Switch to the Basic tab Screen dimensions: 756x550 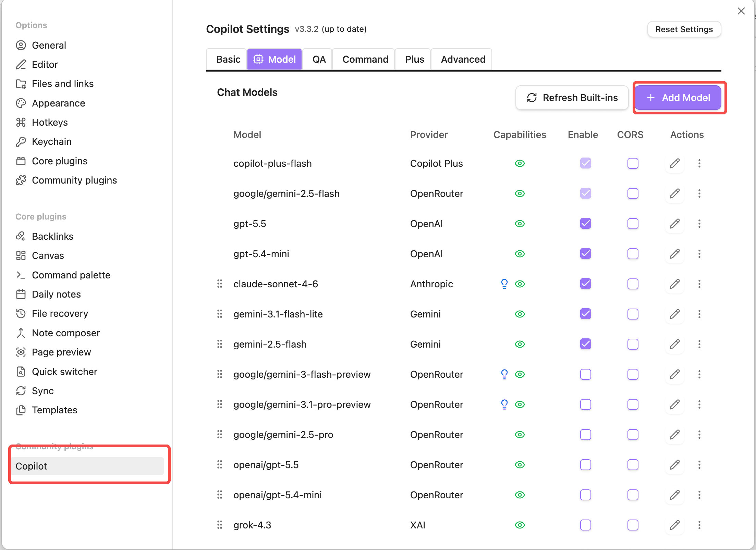(x=226, y=59)
